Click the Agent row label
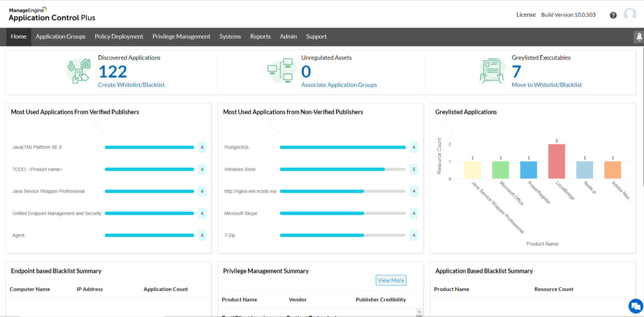Screen dimensions: 644x317 (x=18, y=235)
